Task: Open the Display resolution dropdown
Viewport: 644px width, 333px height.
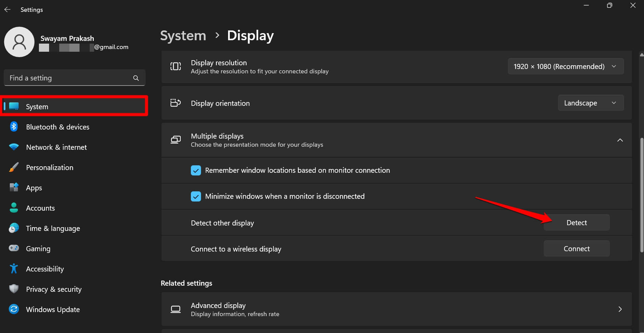Action: point(565,66)
